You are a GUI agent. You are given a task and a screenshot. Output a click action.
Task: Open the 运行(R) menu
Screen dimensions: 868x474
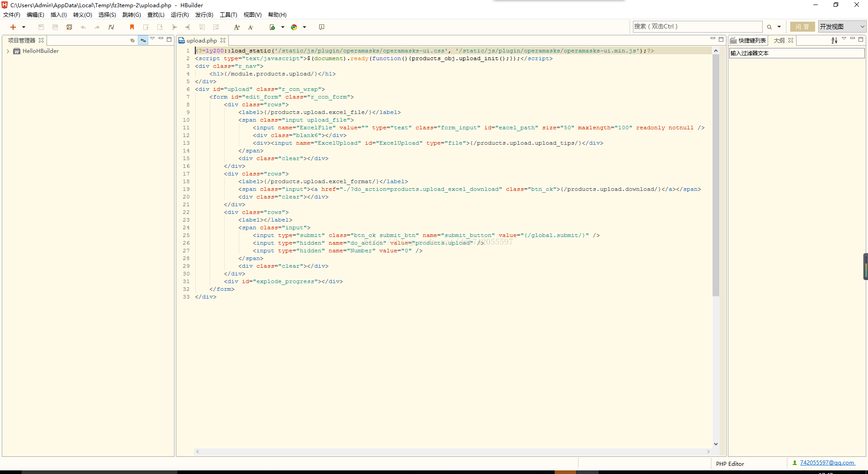[180, 15]
